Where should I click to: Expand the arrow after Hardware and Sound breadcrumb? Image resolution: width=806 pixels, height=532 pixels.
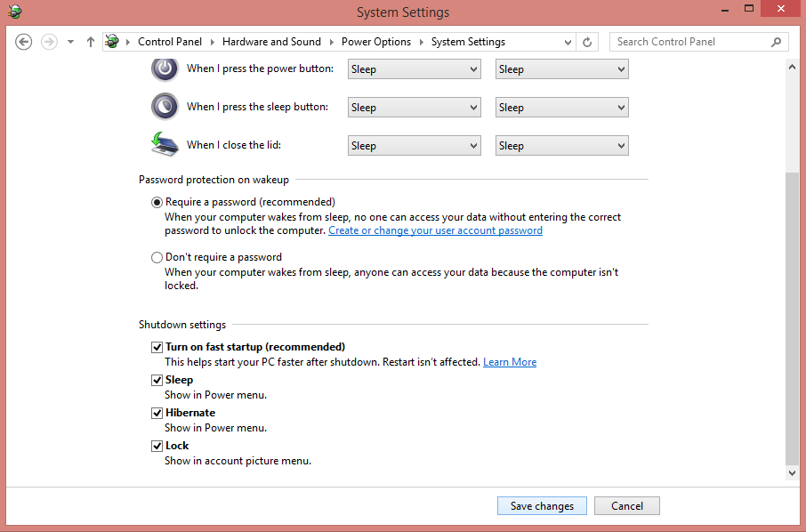[332, 42]
